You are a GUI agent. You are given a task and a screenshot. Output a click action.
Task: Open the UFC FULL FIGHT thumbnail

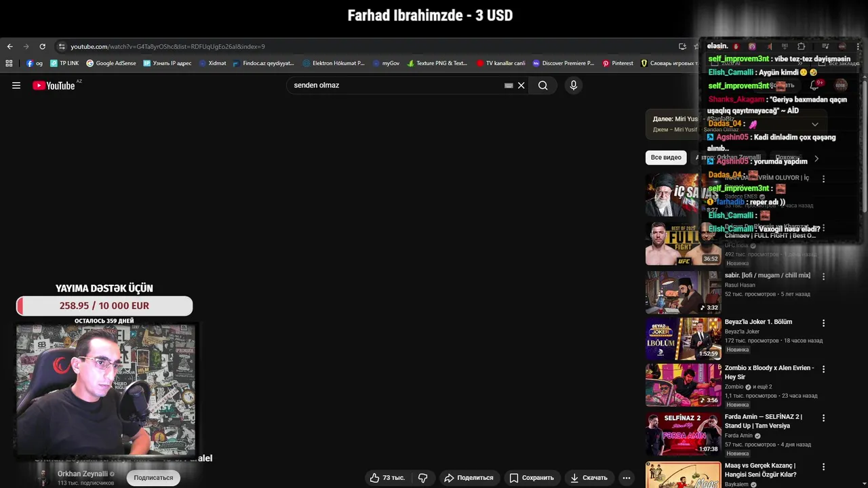coord(683,244)
